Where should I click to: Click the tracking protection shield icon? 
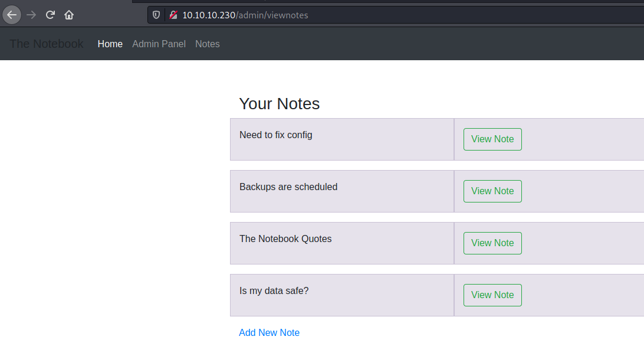[x=156, y=15]
